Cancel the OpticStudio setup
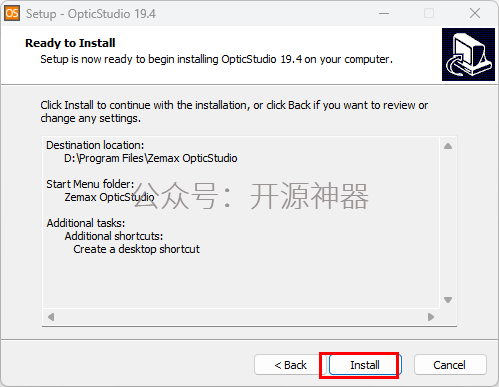This screenshot has width=499, height=387. point(450,365)
